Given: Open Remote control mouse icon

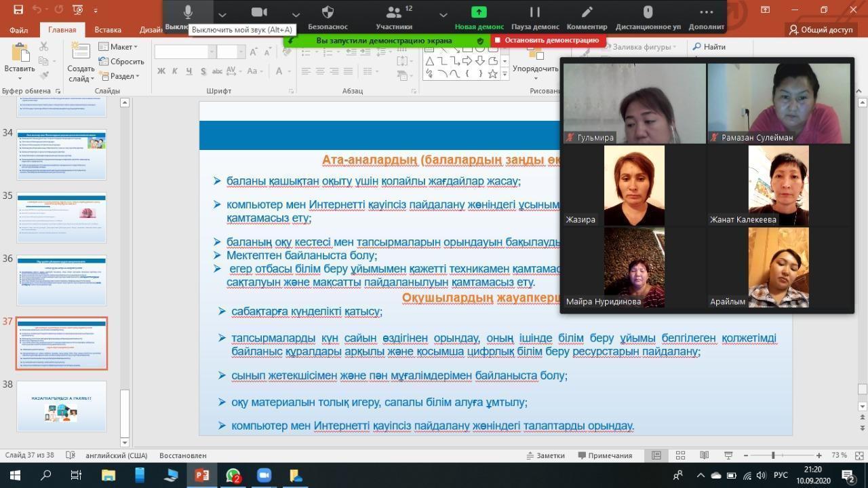Looking at the screenshot, I should click(x=648, y=12).
